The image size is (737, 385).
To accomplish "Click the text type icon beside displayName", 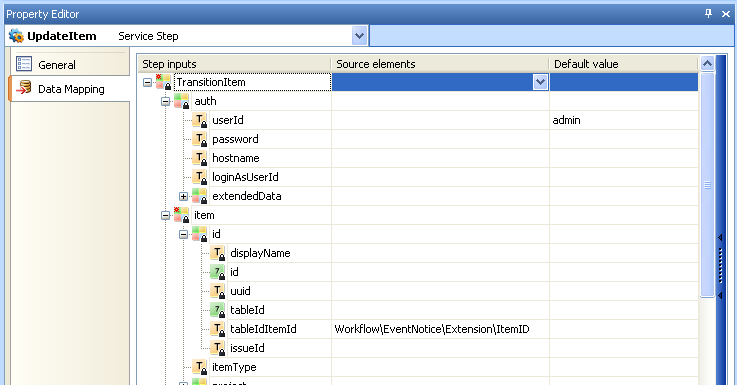I will point(218,253).
